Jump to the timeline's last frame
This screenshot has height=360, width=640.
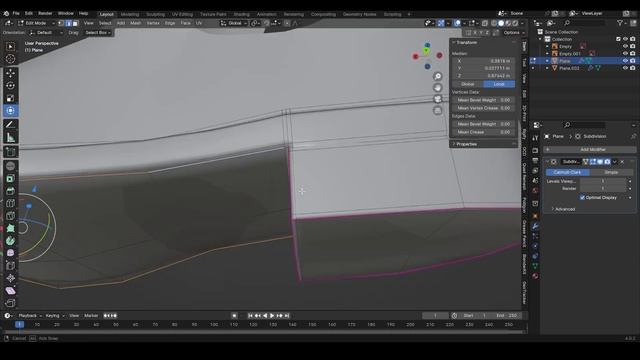[287, 316]
